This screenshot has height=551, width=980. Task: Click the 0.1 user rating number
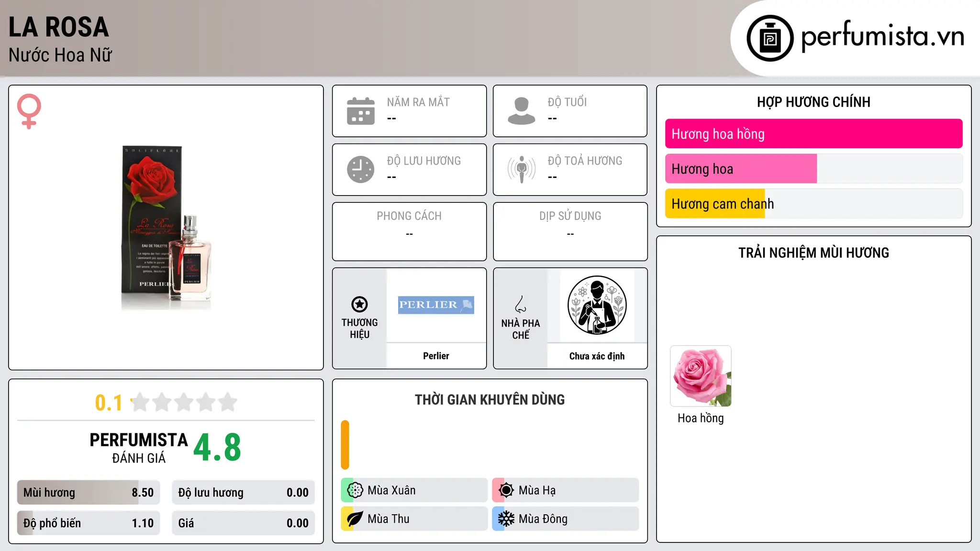pos(109,403)
